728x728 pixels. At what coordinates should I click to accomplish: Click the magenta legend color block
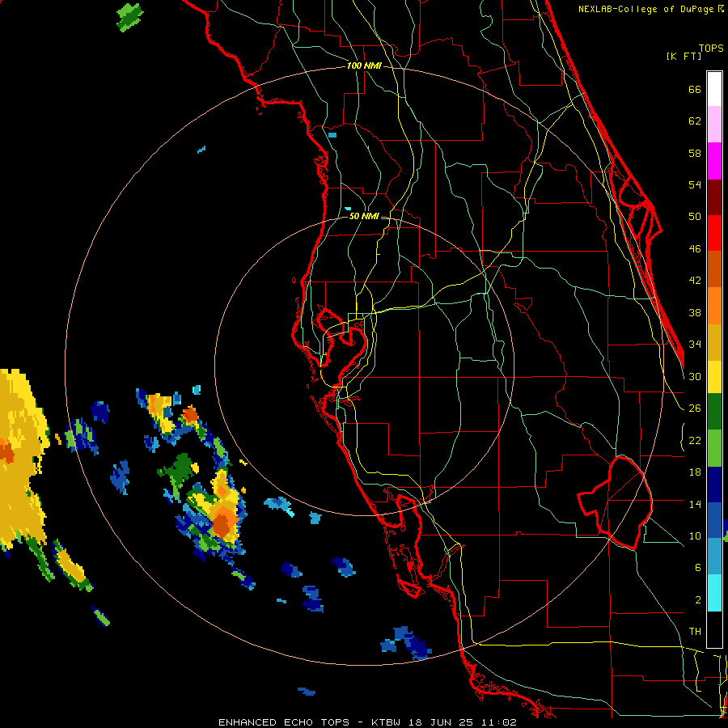click(x=714, y=161)
